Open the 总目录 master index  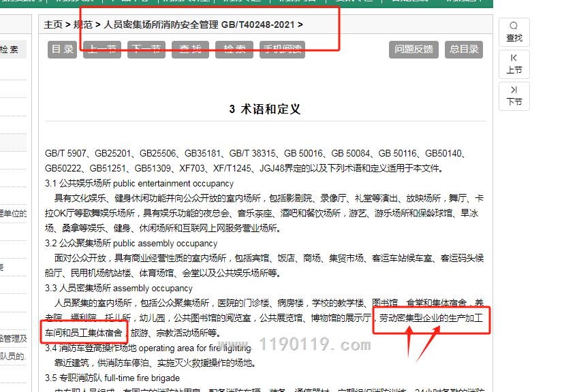click(464, 49)
